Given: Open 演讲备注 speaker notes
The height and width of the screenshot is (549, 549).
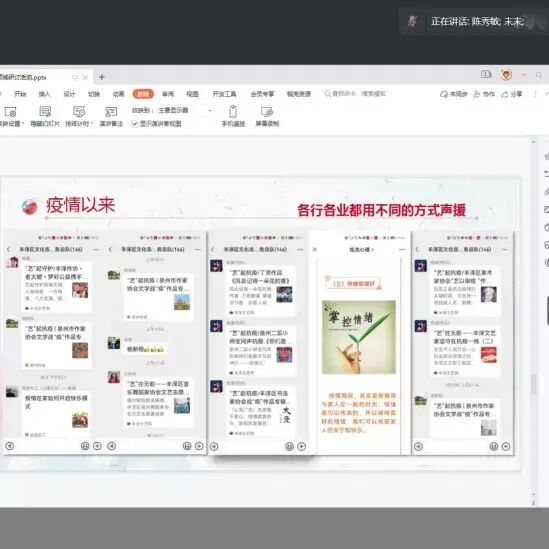Looking at the screenshot, I should click(111, 112).
